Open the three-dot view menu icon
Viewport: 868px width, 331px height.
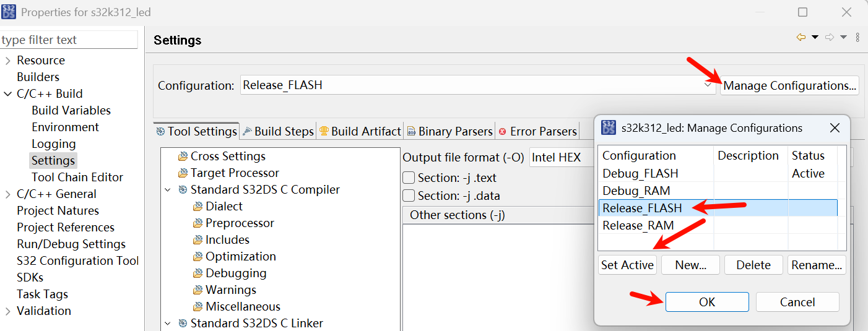(x=857, y=38)
